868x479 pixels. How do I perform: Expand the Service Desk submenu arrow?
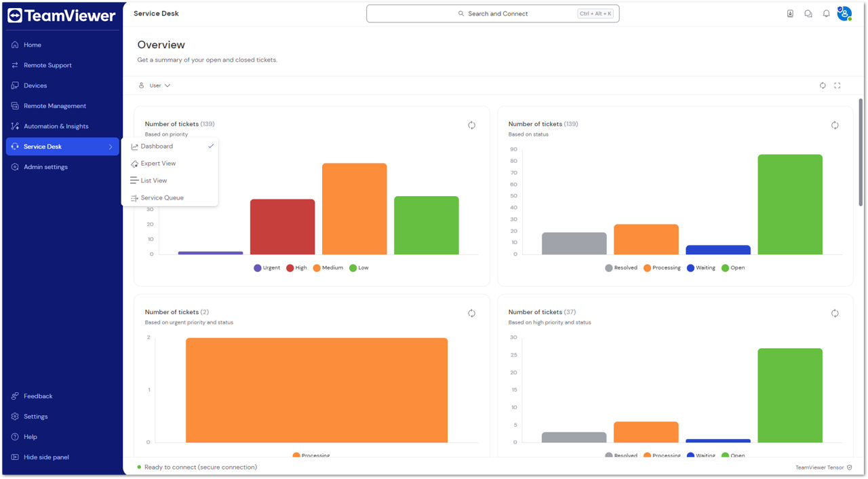[111, 147]
